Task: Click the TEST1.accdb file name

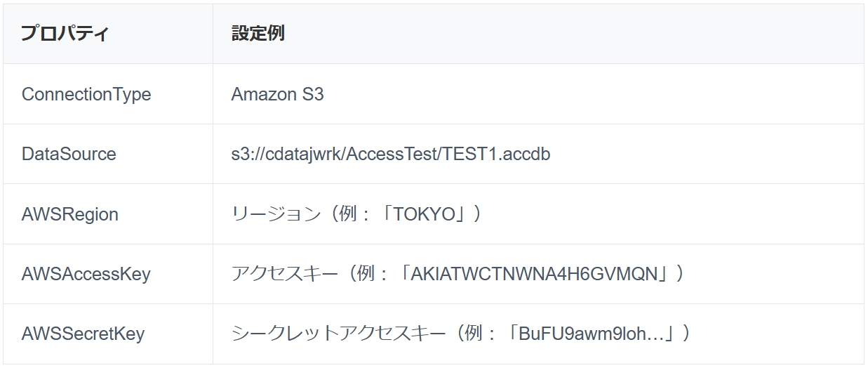Action: (x=495, y=154)
